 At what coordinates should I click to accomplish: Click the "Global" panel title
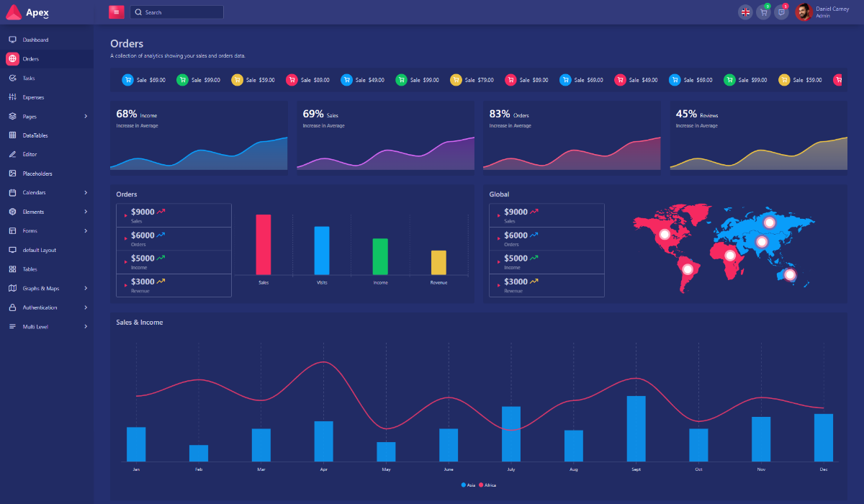point(499,194)
